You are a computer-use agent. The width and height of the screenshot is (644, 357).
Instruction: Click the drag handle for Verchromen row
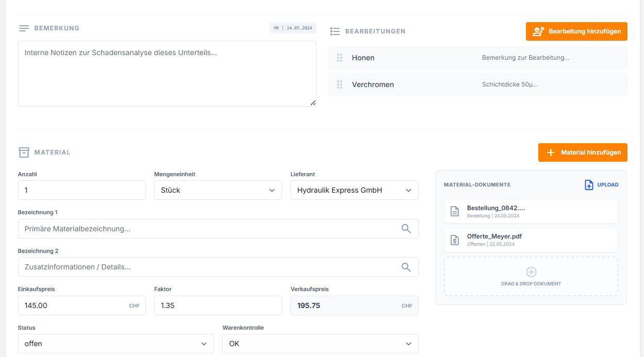tap(339, 84)
